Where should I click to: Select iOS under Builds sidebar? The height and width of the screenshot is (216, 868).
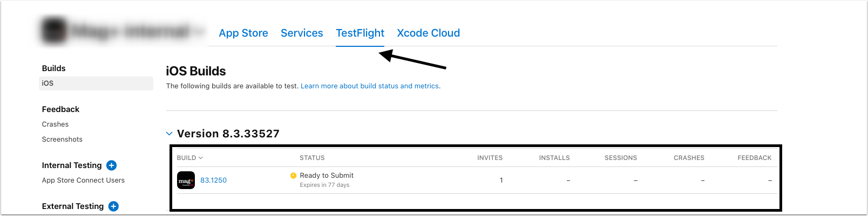[x=96, y=83]
